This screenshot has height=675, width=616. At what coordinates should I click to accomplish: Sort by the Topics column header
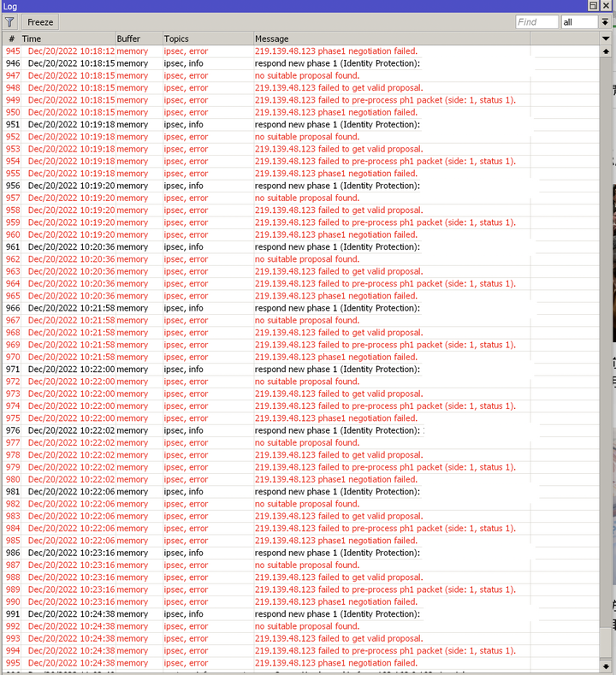point(208,38)
